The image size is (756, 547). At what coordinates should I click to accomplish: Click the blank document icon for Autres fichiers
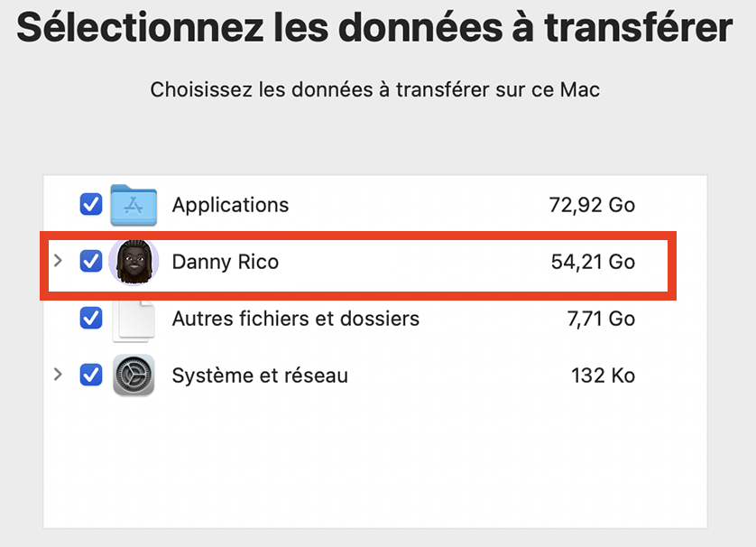tap(134, 320)
